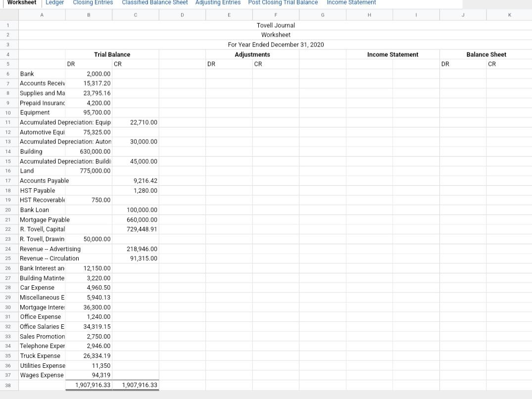Image resolution: width=532 pixels, height=399 pixels.
Task: Select the Bank Interest value 12,150.00
Action: click(x=89, y=268)
